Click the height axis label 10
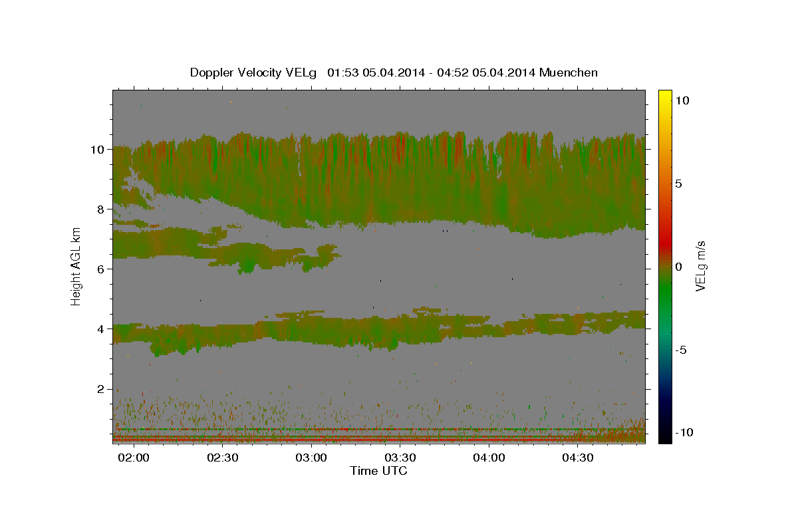 pyautogui.click(x=98, y=150)
